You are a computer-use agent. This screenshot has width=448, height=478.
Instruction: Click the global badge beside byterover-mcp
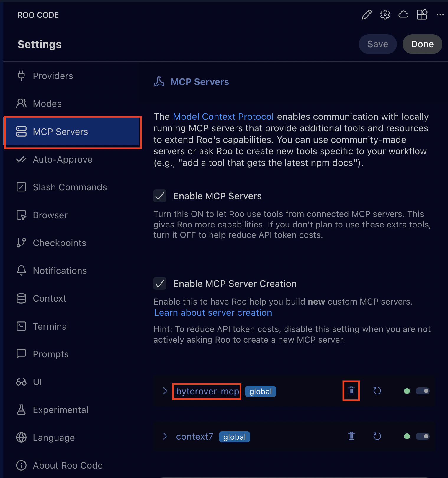[261, 392]
